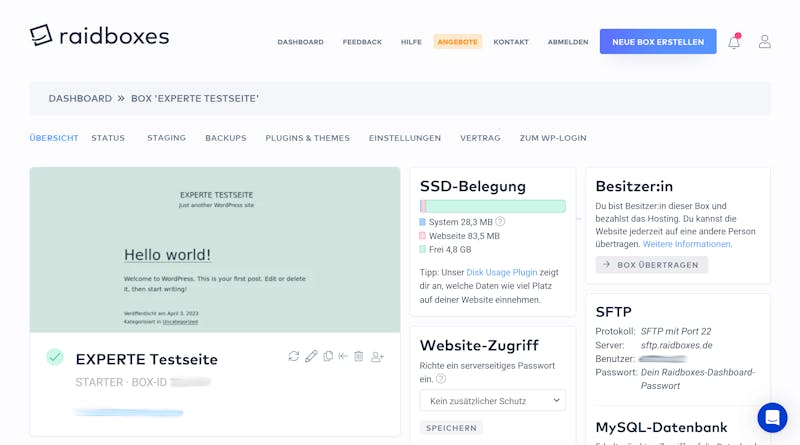Viewport: 800px width, 445px height.
Task: Open the Backups tab
Action: pos(226,138)
